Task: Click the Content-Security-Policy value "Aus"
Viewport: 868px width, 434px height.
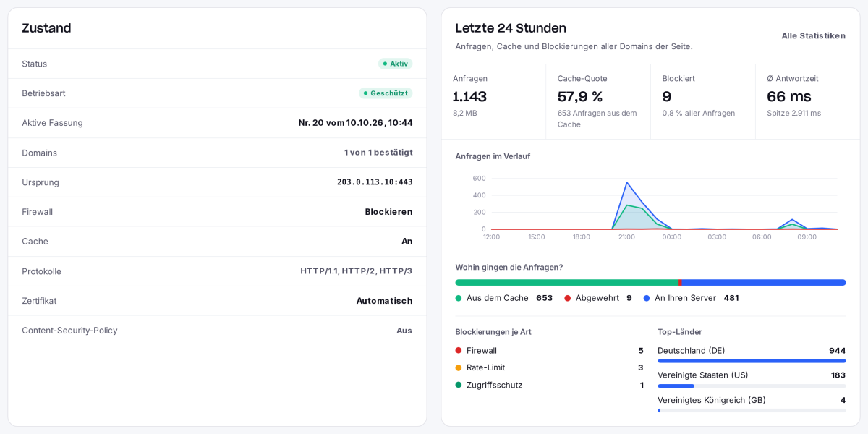Action: coord(404,331)
